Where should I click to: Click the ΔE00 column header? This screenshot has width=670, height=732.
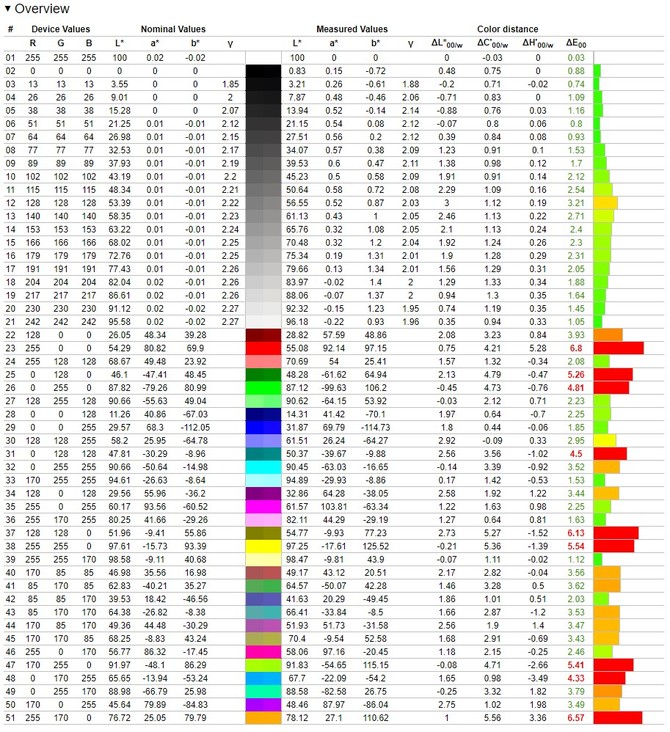(x=575, y=44)
